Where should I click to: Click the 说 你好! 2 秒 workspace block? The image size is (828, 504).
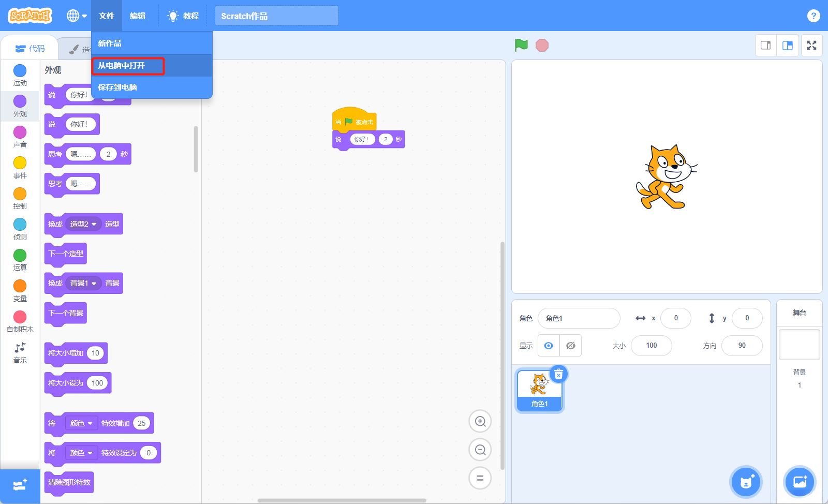[368, 139]
